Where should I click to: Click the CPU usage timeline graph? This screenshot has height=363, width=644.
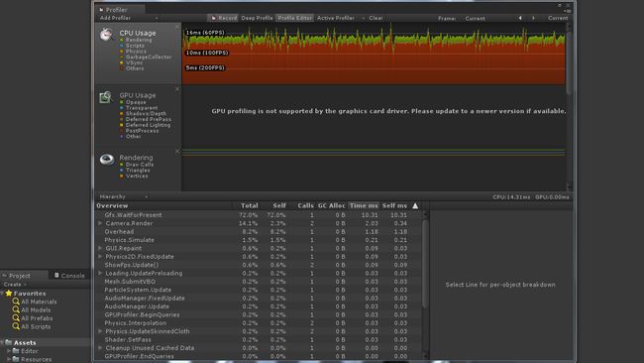tap(374, 54)
